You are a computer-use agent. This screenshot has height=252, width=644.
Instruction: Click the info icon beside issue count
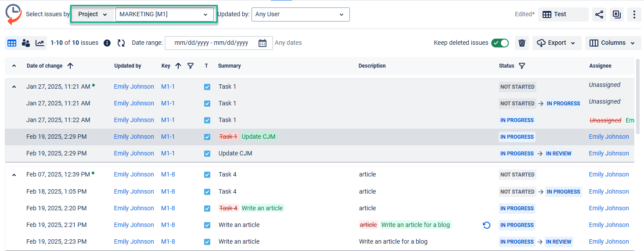point(107,43)
